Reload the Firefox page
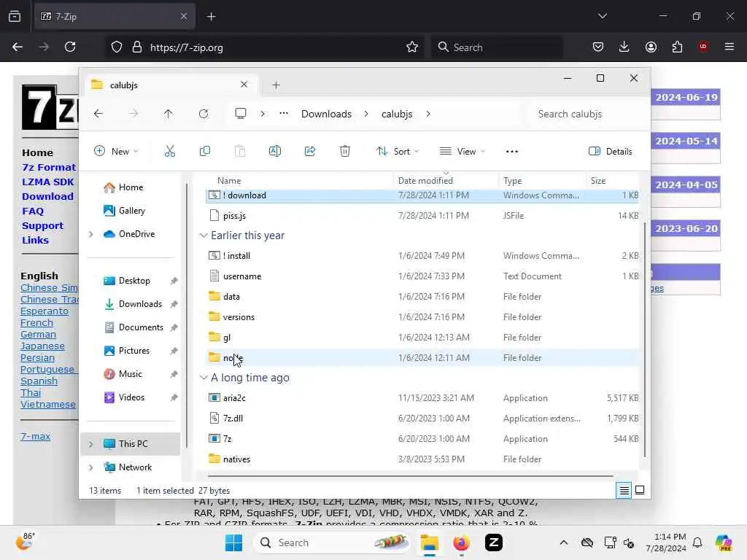Screen dimensions: 747x560 (x=70, y=47)
